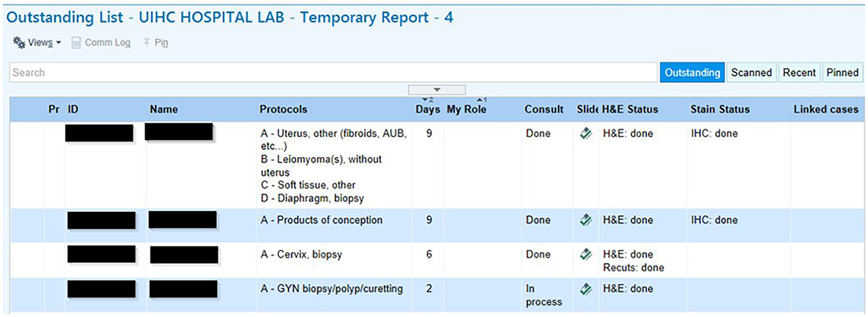Sort by the Days column header
The width and height of the screenshot is (868, 317).
click(427, 110)
